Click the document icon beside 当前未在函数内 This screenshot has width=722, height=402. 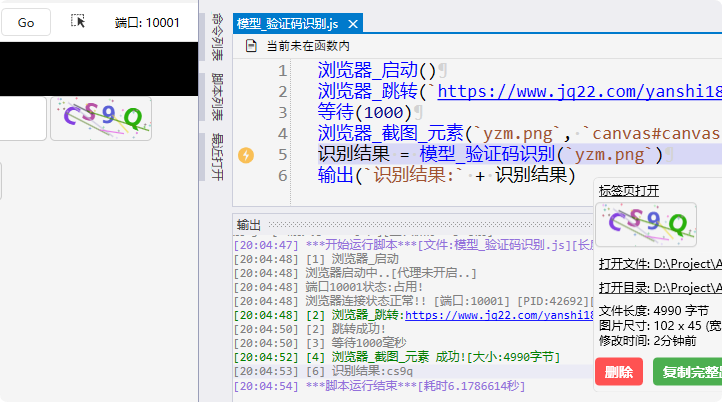pos(249,46)
